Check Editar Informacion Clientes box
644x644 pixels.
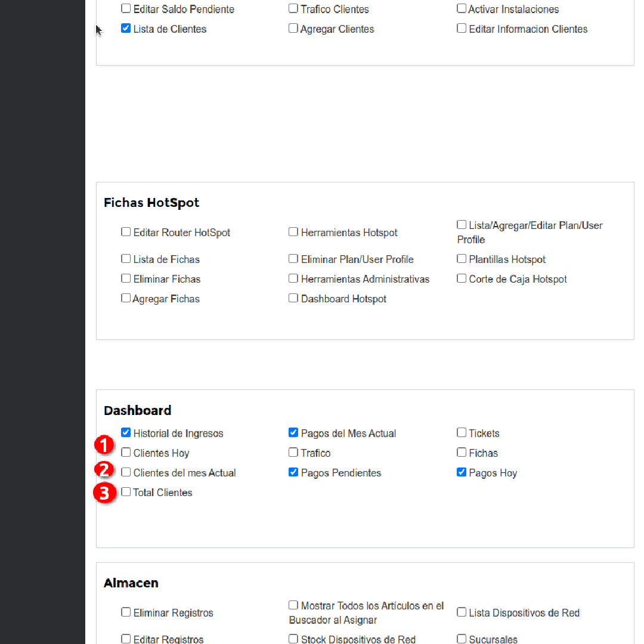462,28
